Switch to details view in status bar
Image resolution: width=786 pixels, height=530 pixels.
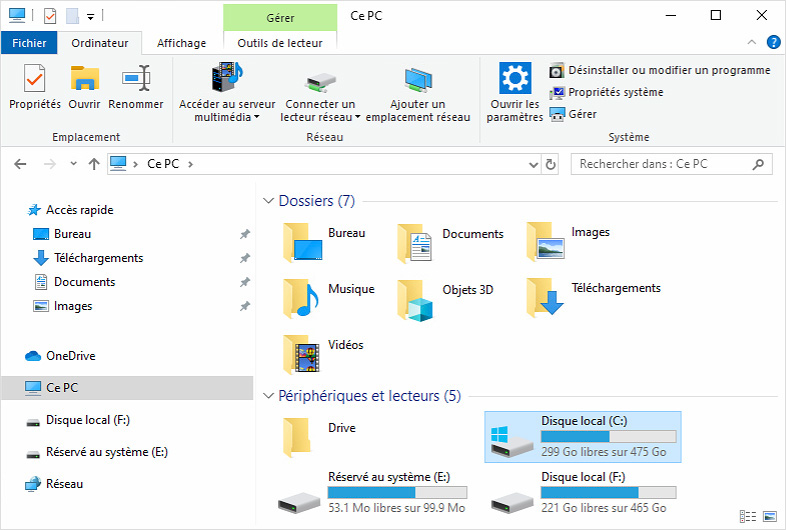coord(748,516)
